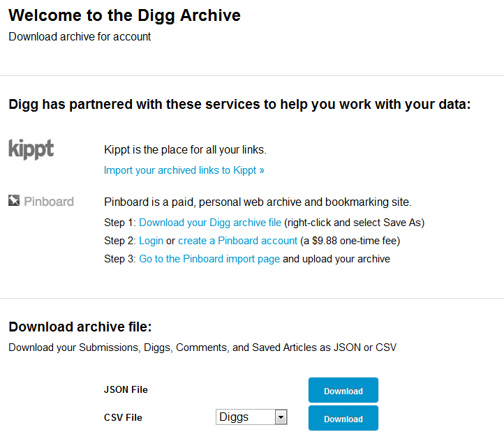This screenshot has height=448, width=504.
Task: Download the JSON file
Action: (x=343, y=391)
